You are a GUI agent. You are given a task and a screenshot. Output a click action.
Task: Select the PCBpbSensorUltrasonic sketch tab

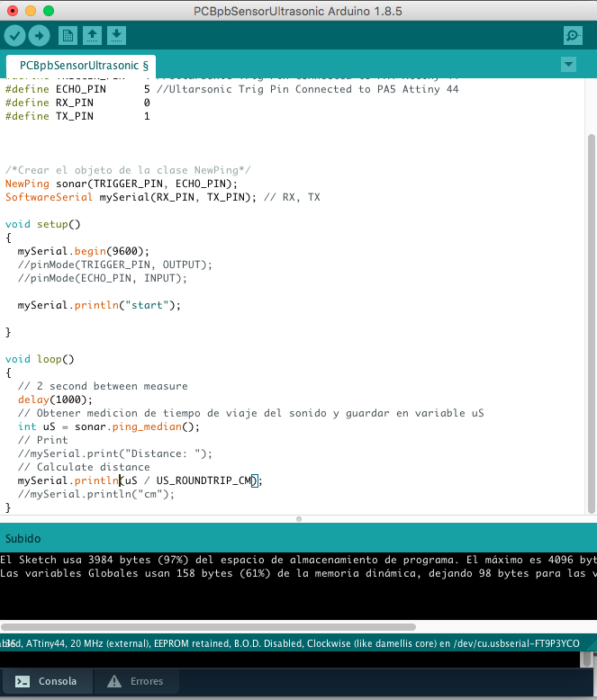click(x=81, y=66)
